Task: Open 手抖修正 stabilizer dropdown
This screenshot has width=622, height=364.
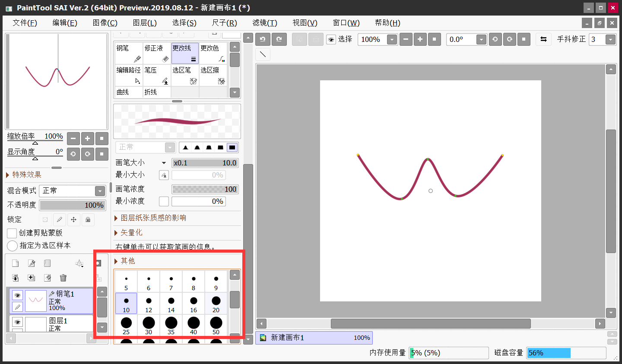Action: [610, 40]
